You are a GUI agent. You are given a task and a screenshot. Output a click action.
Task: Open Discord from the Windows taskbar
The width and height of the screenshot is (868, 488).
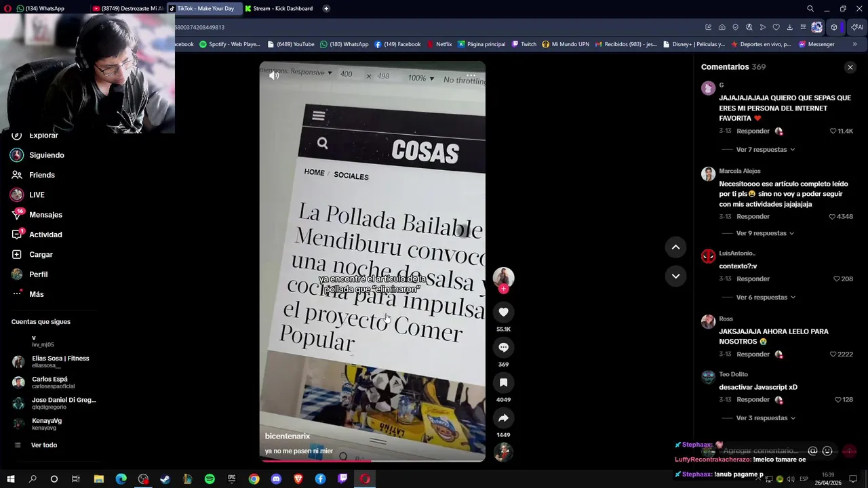(276, 479)
